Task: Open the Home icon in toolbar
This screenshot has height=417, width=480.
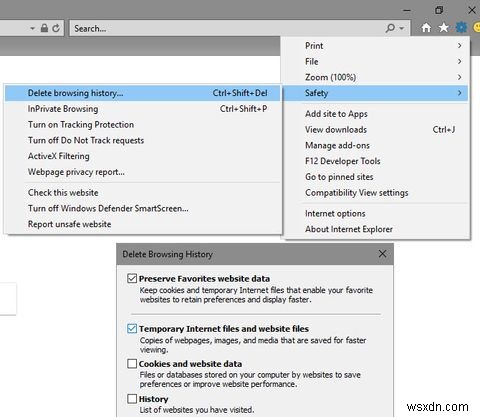Action: point(426,28)
